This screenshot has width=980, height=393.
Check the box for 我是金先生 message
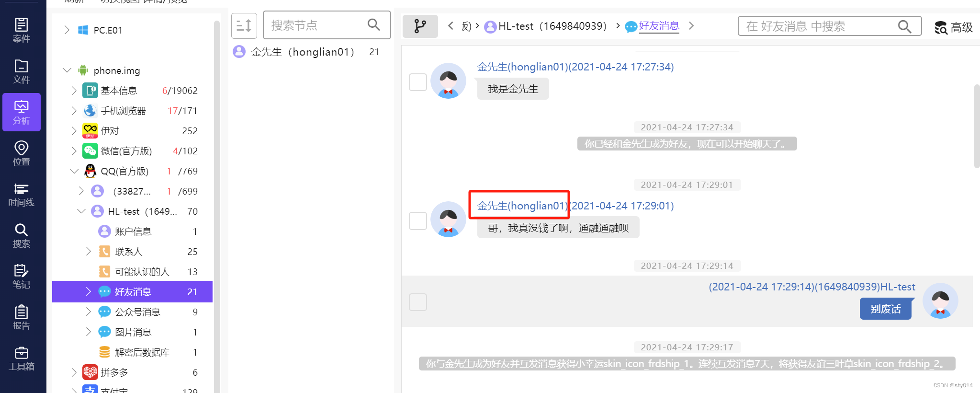click(418, 82)
